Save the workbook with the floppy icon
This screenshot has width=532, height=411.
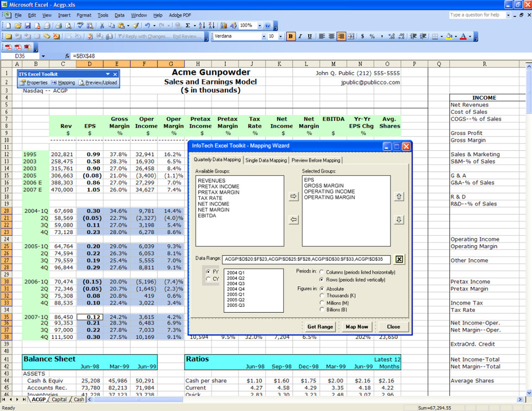tap(28, 25)
